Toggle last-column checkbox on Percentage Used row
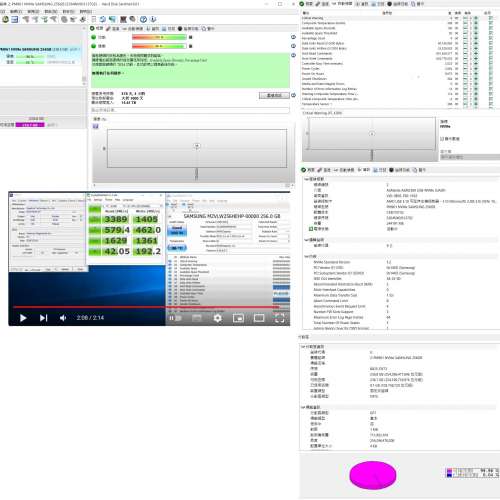The height and width of the screenshot is (500, 500). [491, 38]
